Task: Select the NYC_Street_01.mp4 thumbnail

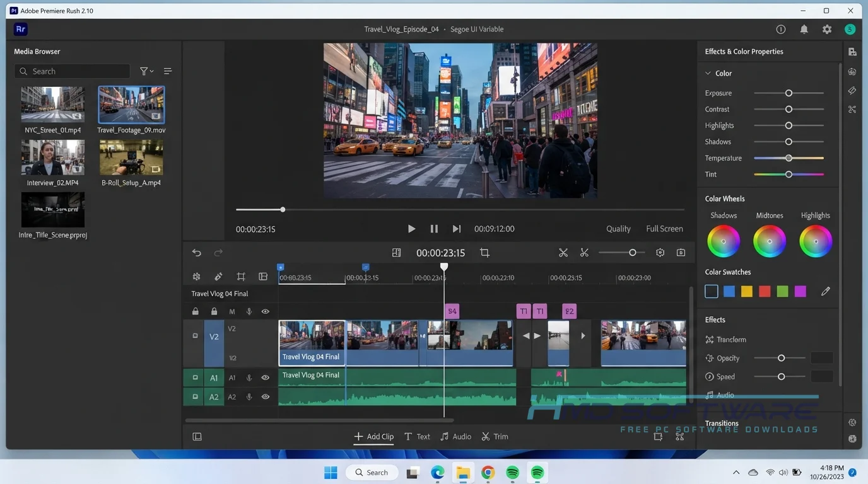Action: point(53,105)
